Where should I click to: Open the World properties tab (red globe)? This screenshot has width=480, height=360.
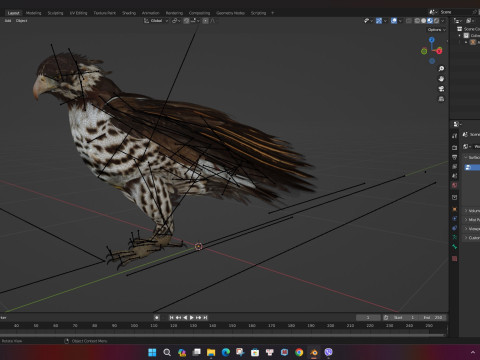coord(454,185)
